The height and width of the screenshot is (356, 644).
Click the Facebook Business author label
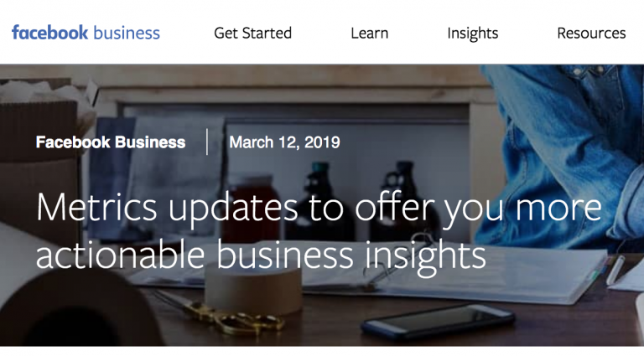(111, 142)
